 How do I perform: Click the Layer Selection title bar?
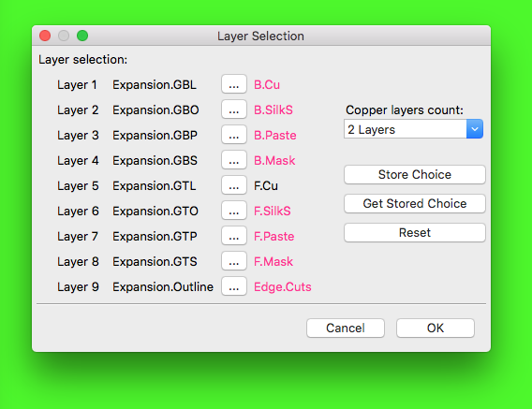(x=261, y=36)
